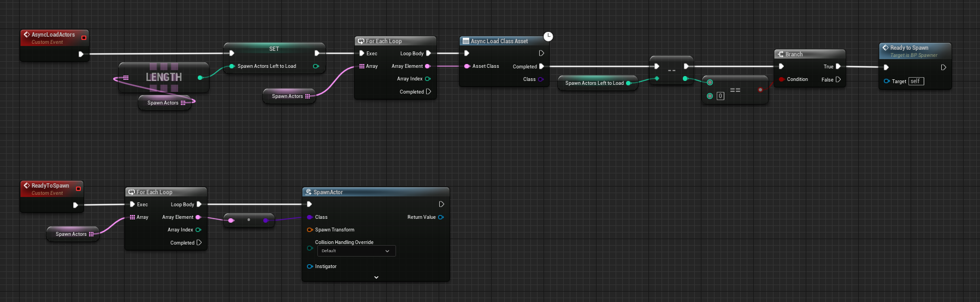Click the SpawnActor node title icon
The image size is (980, 302).
[x=309, y=192]
